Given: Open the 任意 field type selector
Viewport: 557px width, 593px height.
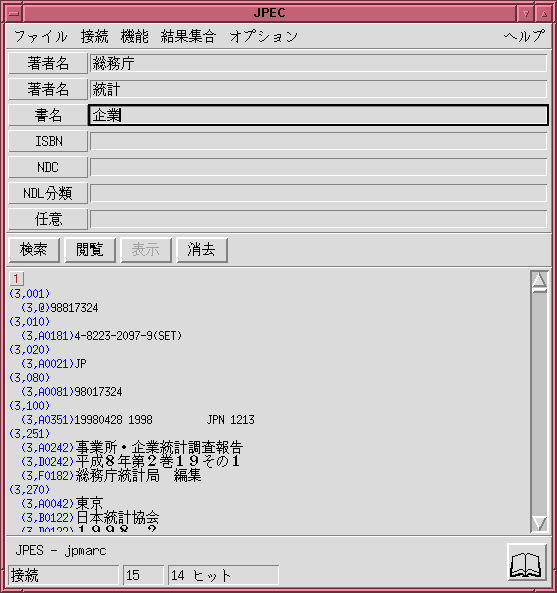Looking at the screenshot, I should [x=48, y=219].
